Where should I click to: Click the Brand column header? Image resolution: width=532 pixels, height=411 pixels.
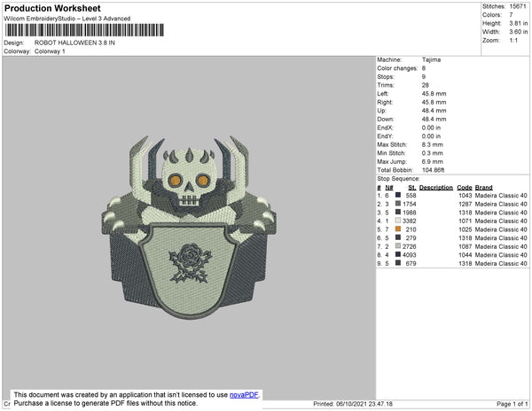[x=483, y=188]
